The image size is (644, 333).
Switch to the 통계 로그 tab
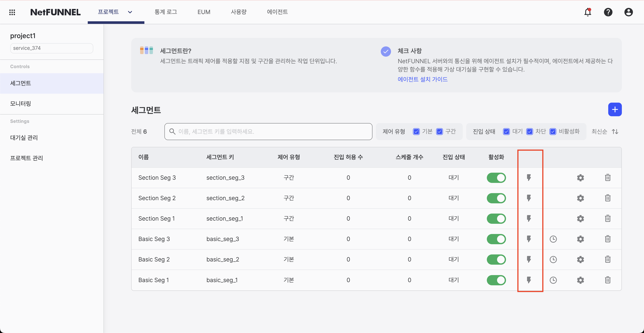point(166,12)
